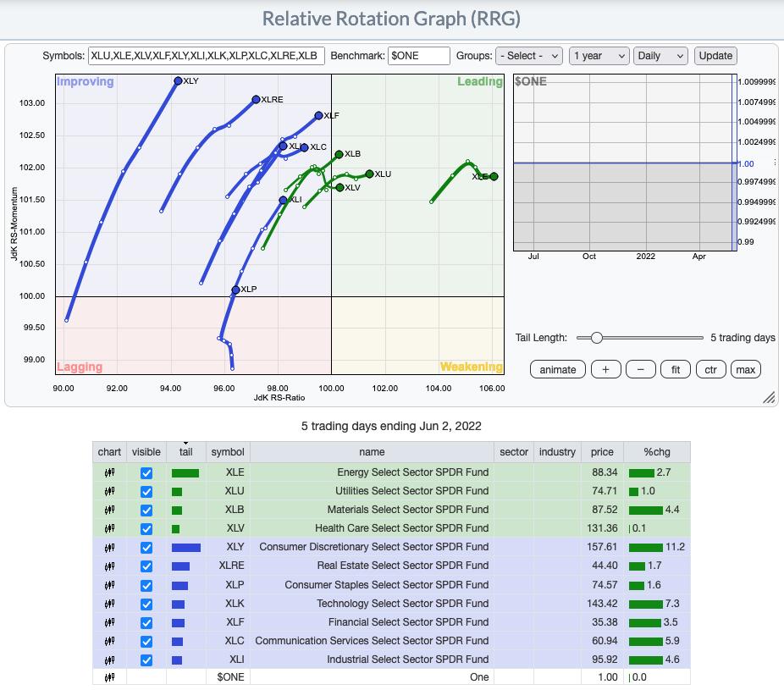Open the chart icon for XLRE row

tap(109, 566)
